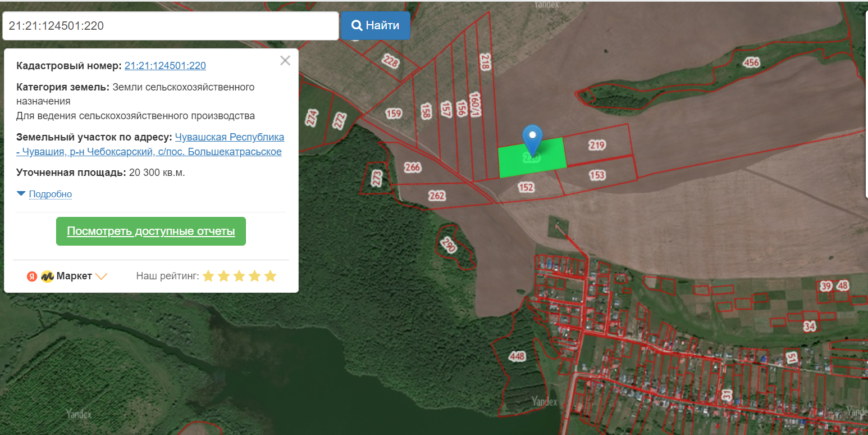Select parcel labeled 273
Viewport: 868px width, 435px height.
(377, 179)
